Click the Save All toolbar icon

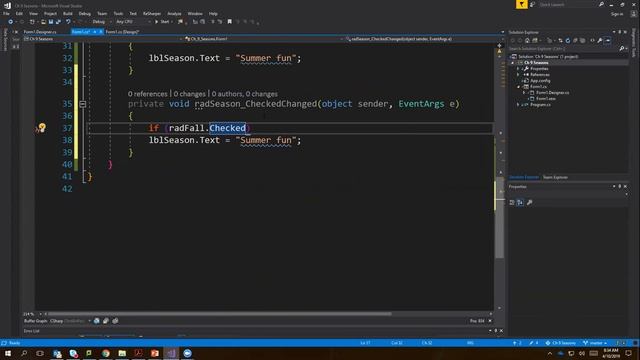pyautogui.click(x=58, y=22)
